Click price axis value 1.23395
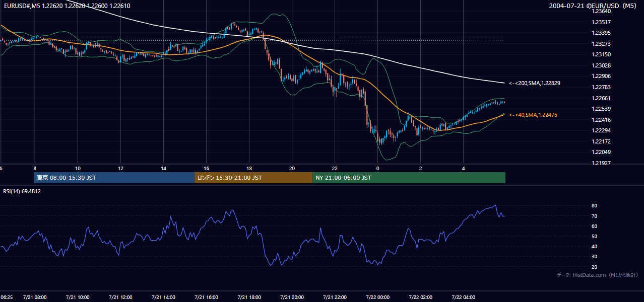Screen dimensions: 644x302 [601, 33]
